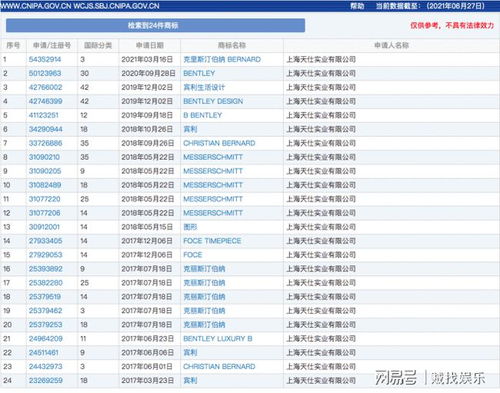500x393 pixels.
Task: Open 克丽斯汀伯纳 trademark in row 20
Action: [204, 325]
